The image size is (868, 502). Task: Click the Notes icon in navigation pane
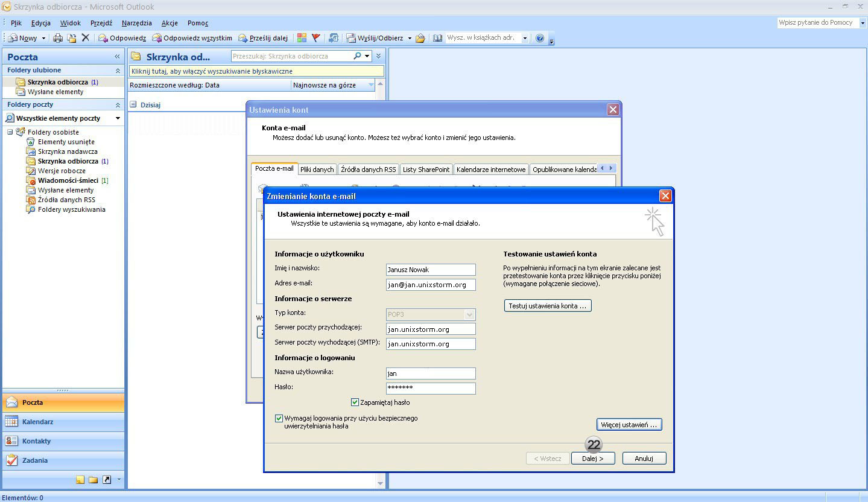80,480
